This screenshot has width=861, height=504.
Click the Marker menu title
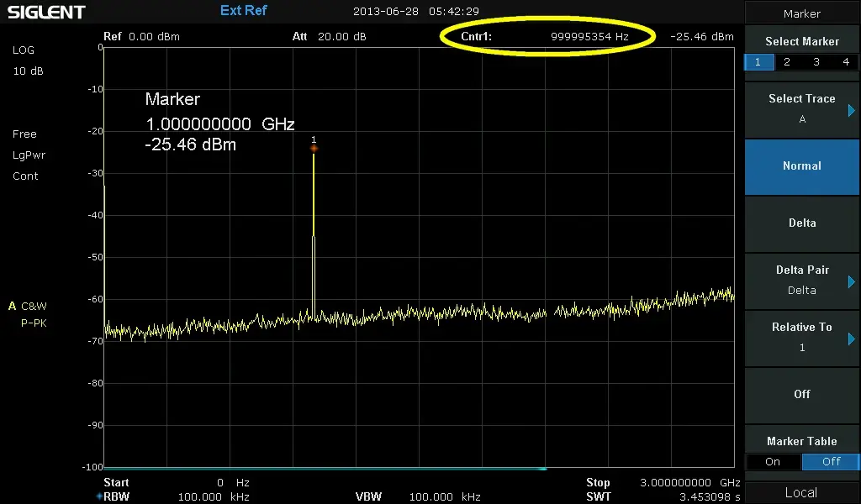801,13
